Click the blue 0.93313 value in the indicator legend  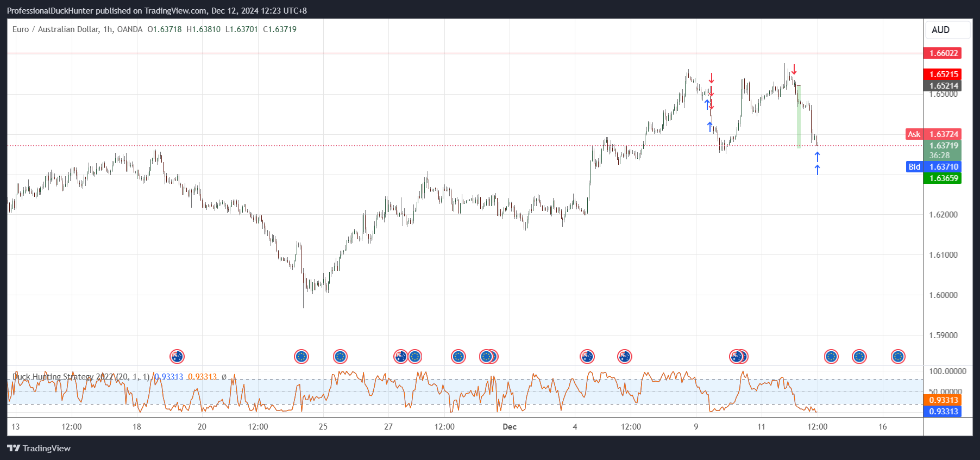coord(169,376)
